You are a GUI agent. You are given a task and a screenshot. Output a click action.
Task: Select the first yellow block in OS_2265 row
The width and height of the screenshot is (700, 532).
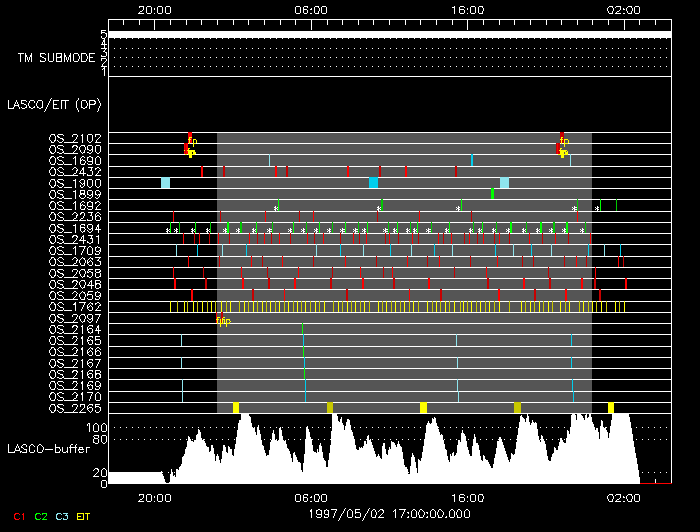236,408
